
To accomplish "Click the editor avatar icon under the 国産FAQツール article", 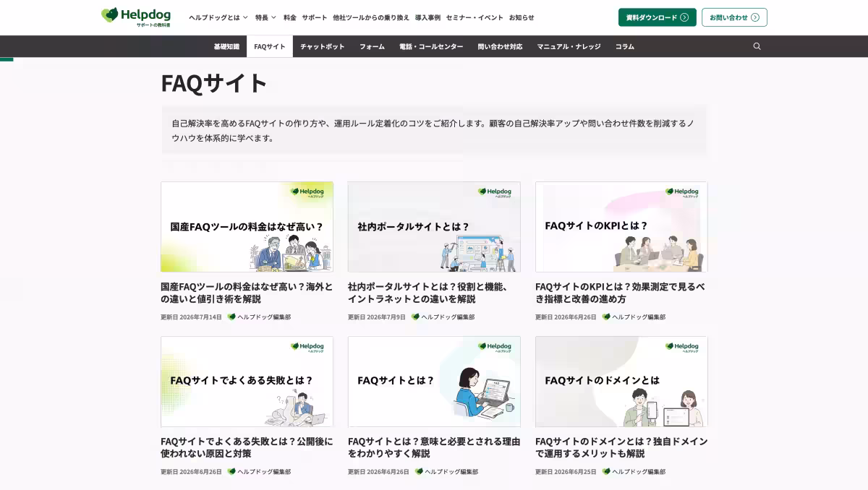I will (x=231, y=317).
